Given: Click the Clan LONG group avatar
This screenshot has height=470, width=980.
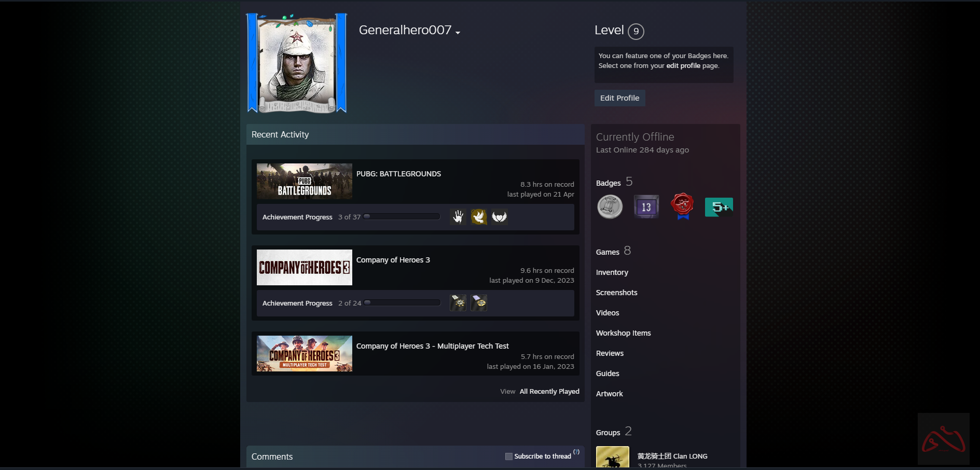Looking at the screenshot, I should (x=612, y=457).
